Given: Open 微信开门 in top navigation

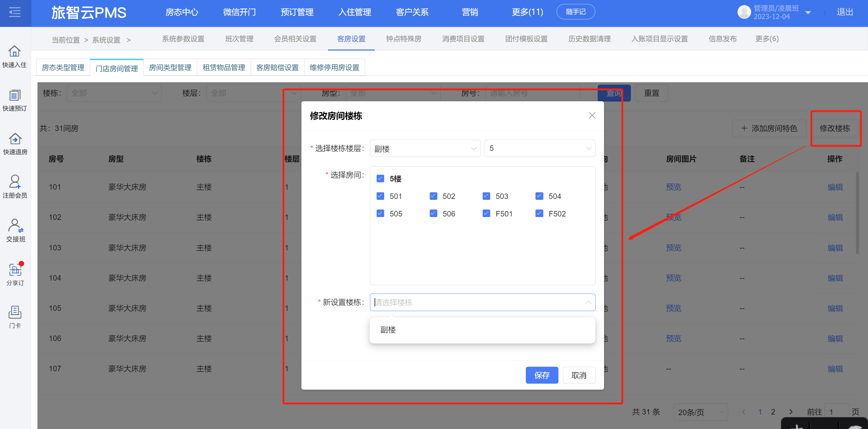Looking at the screenshot, I should tap(240, 12).
